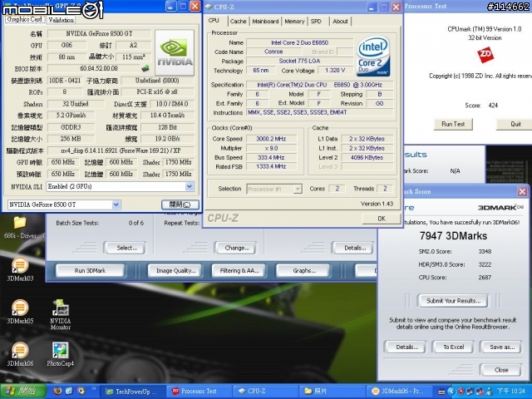This screenshot has height=399, width=532.
Task: Launch NVIDIA Monitor desktop icon
Action: coord(61,314)
